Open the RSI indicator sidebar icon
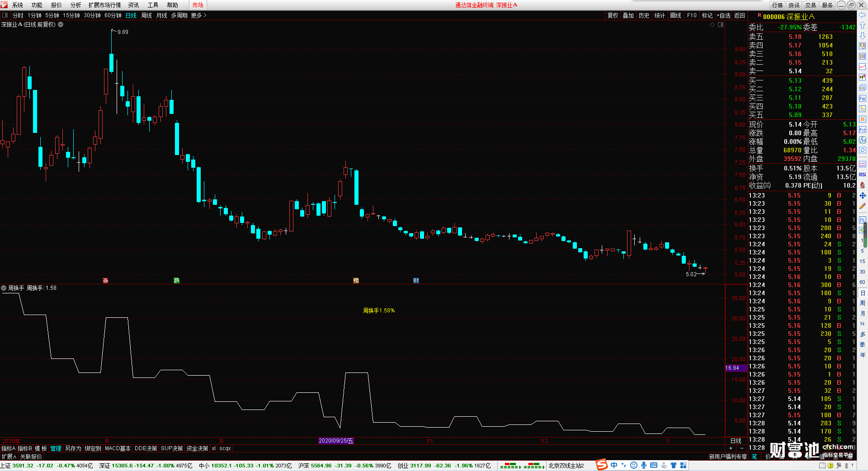 pyautogui.click(x=863, y=174)
